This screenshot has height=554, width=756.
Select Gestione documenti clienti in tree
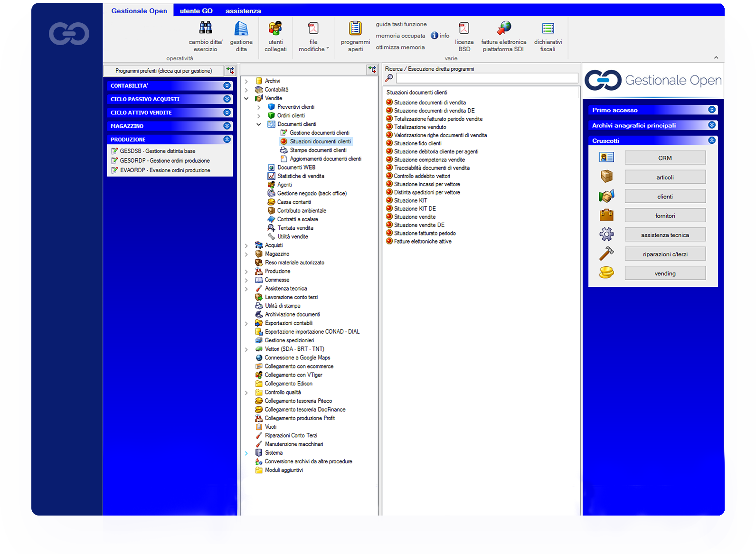(x=319, y=133)
